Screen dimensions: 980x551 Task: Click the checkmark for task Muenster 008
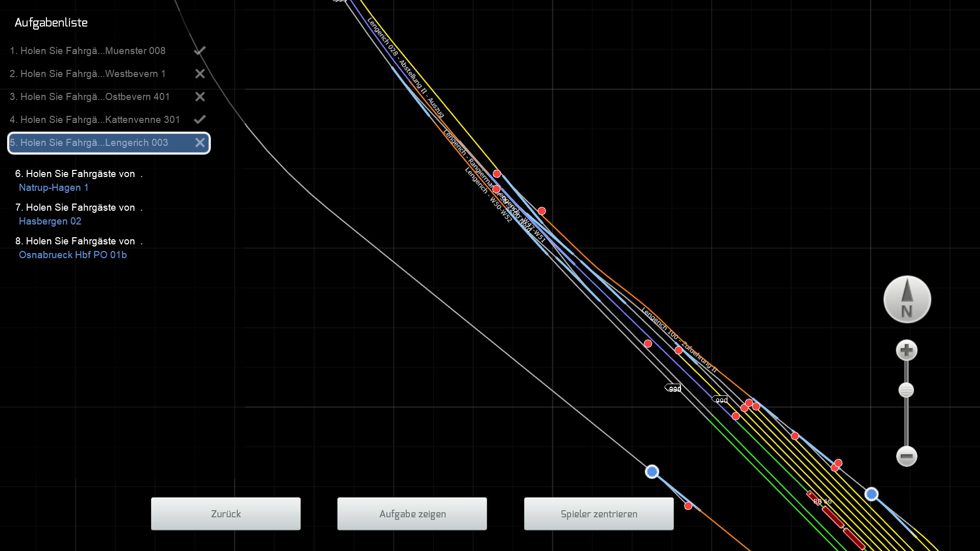pos(200,51)
